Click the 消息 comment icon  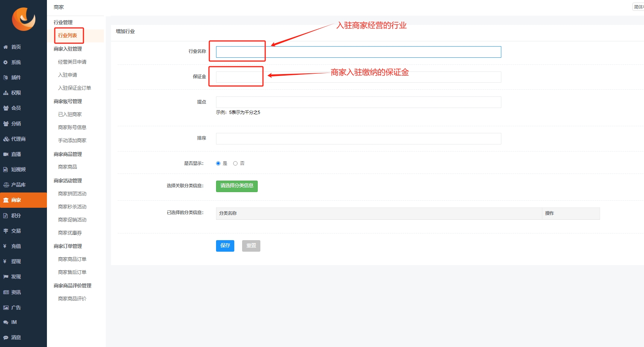(x=6, y=338)
